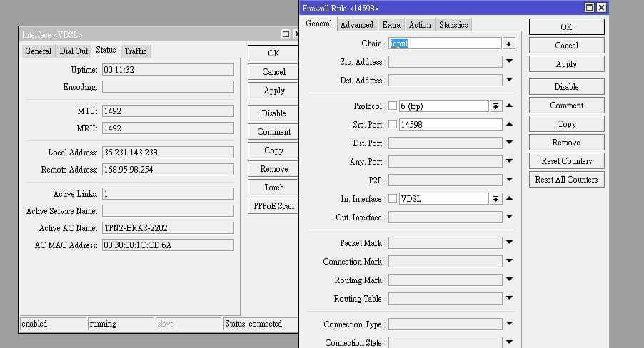Collapse the Protocol field using up arrow
This screenshot has height=348, width=644.
coord(510,106)
